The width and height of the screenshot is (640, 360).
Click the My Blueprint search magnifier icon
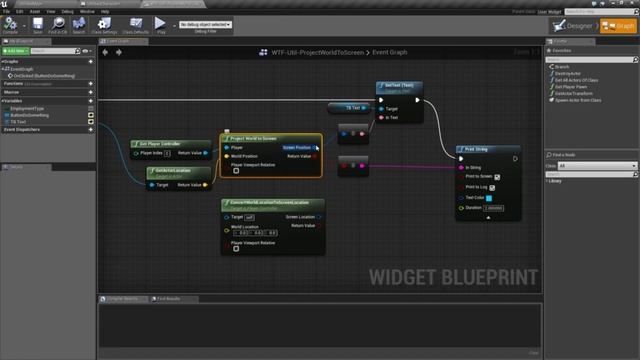click(78, 51)
